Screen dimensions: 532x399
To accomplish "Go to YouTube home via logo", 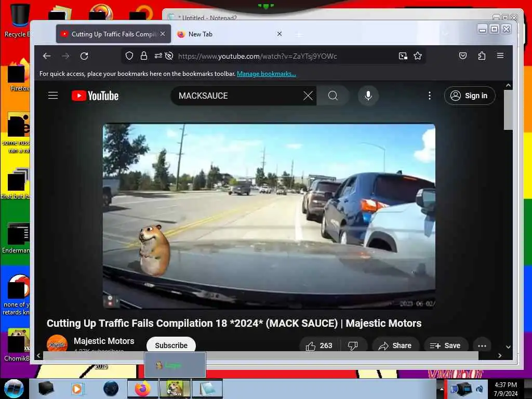I will tap(95, 96).
